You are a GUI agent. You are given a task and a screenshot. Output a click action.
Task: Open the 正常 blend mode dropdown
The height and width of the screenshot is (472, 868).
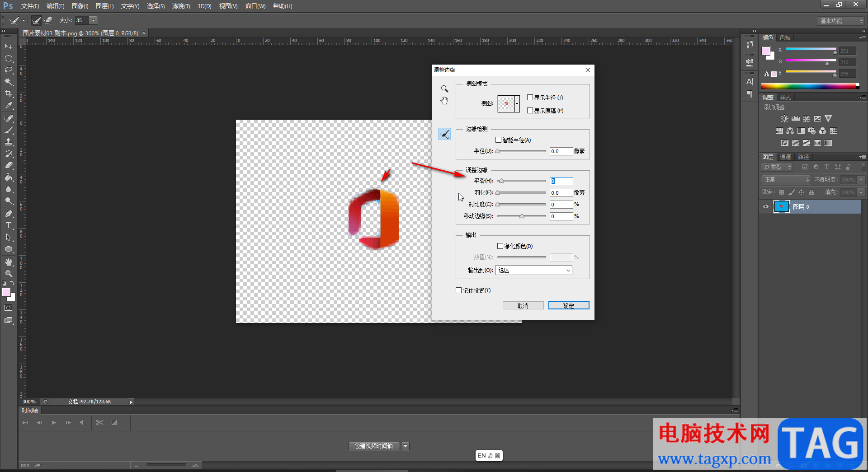pos(786,180)
